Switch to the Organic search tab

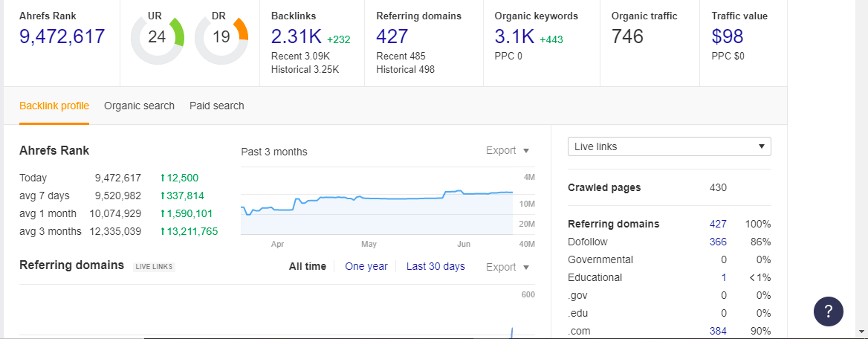pyautogui.click(x=139, y=106)
